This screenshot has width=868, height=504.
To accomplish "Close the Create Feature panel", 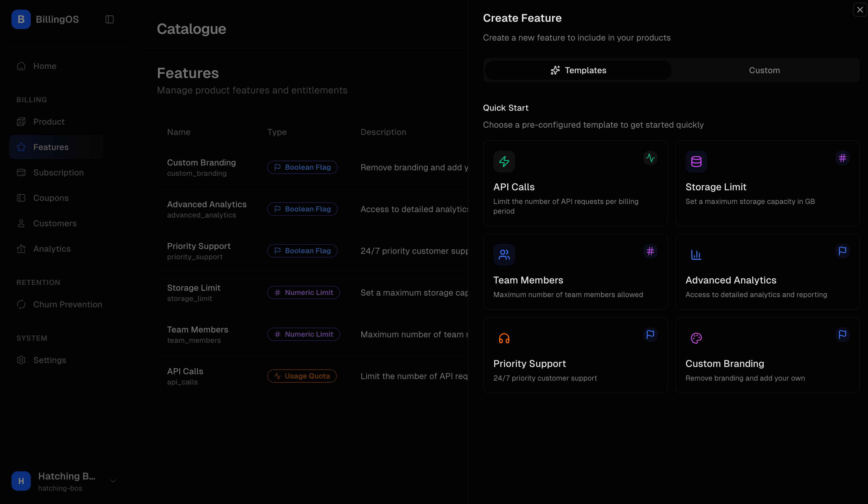I will click(860, 10).
